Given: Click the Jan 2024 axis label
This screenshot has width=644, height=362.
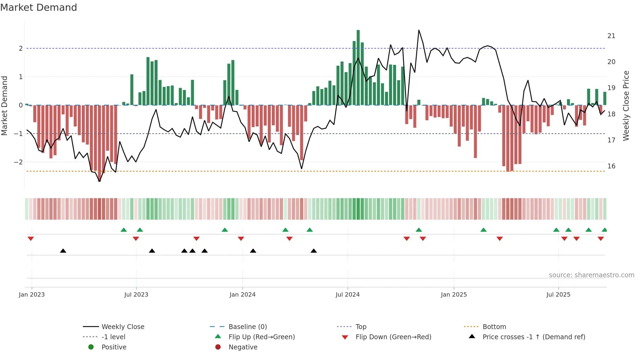Looking at the screenshot, I should point(243,294).
